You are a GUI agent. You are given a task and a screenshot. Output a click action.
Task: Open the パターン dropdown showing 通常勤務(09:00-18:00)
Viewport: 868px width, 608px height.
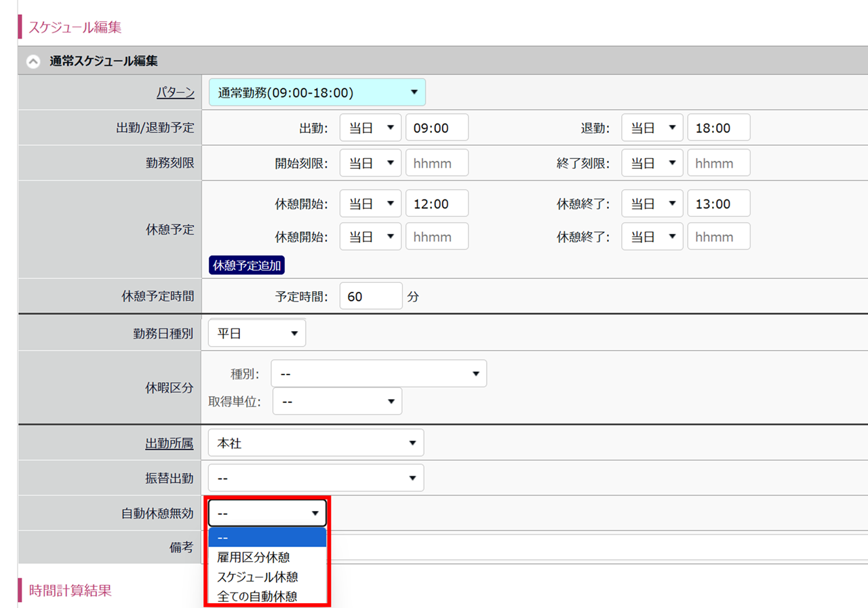click(317, 92)
